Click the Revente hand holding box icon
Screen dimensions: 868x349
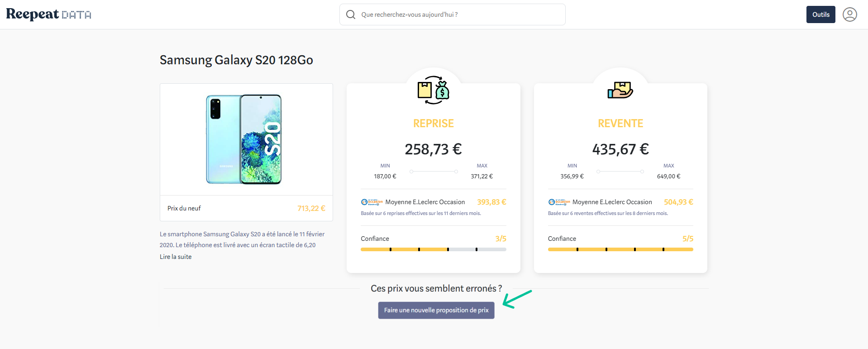620,90
